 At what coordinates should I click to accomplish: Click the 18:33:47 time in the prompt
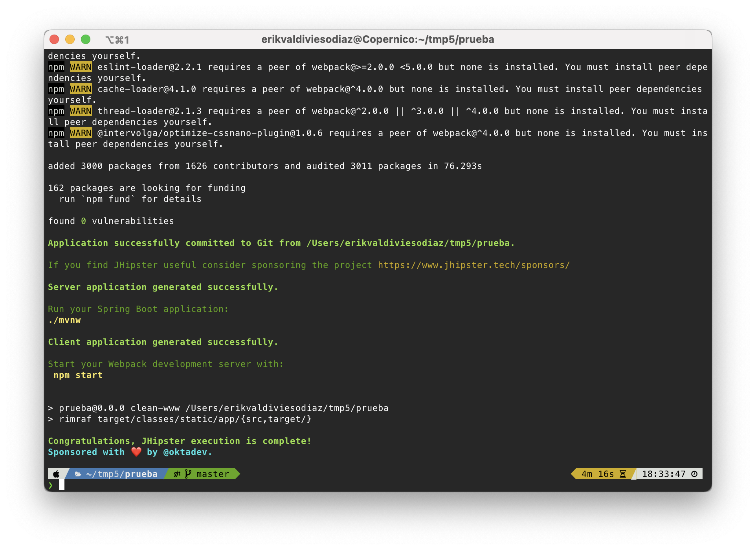click(664, 474)
